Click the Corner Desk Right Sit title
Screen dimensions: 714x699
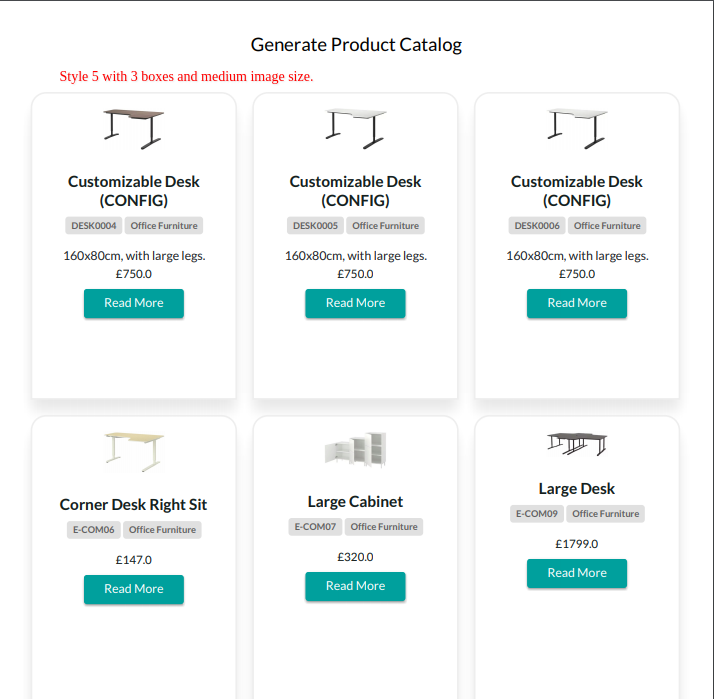point(133,505)
